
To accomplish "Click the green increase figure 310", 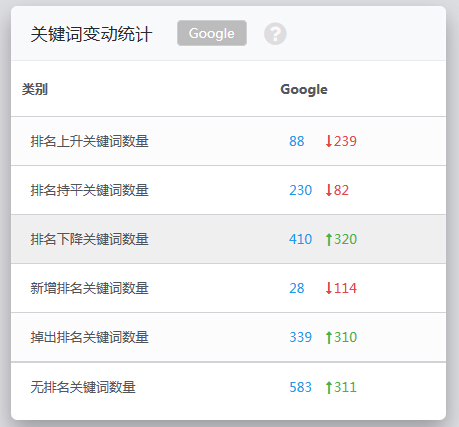I will [x=341, y=337].
